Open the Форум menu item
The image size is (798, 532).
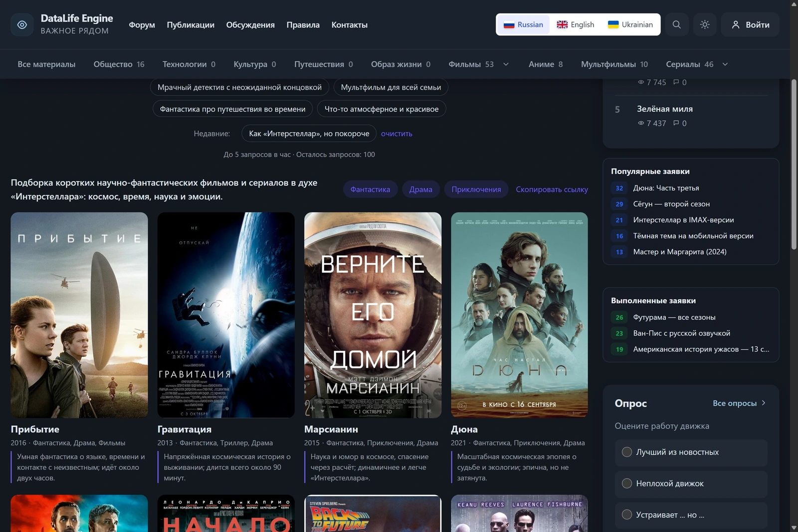coord(142,25)
